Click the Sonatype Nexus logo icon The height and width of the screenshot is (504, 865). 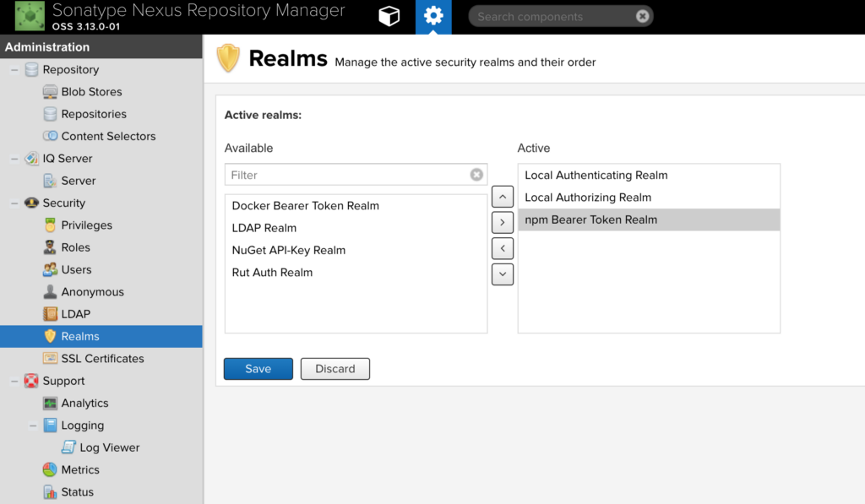30,17
